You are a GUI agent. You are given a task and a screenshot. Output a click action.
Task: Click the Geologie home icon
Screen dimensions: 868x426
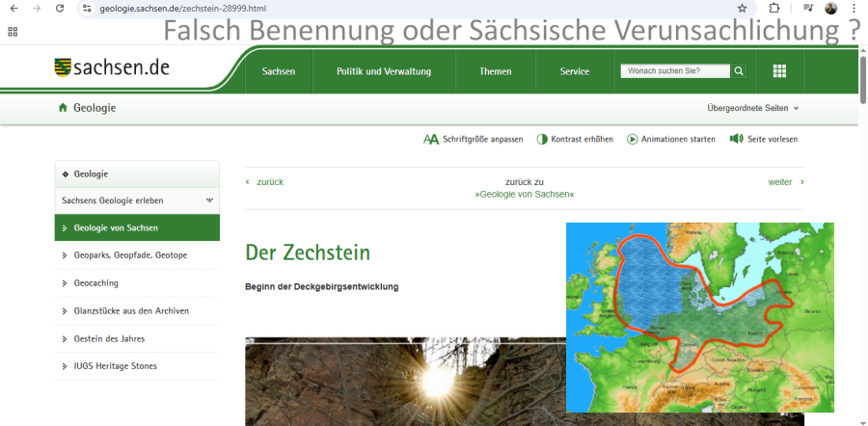coord(63,108)
